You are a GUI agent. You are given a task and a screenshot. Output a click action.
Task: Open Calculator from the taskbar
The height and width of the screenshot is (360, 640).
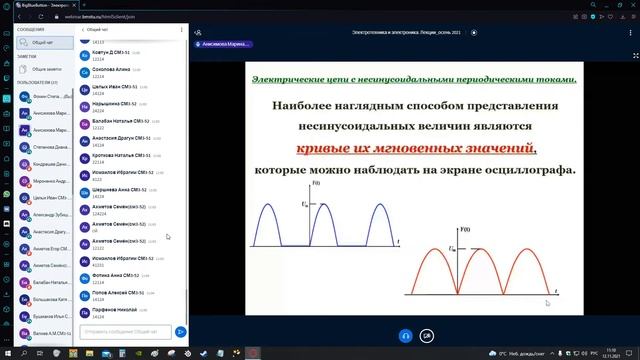point(122,353)
